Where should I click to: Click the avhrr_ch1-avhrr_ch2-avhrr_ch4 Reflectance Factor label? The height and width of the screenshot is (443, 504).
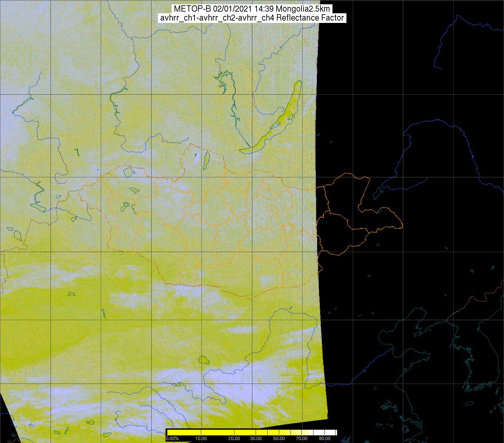click(x=252, y=18)
